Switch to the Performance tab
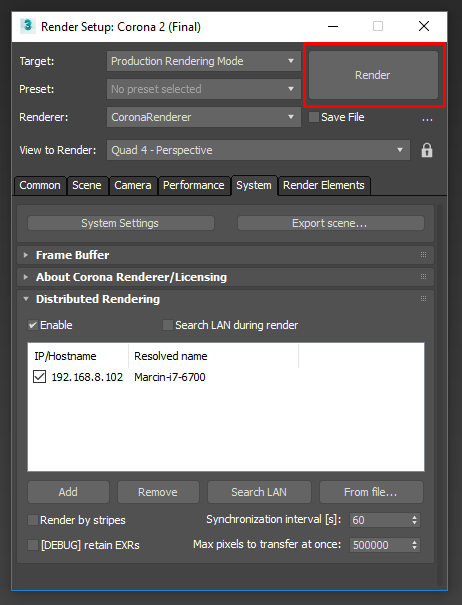The height and width of the screenshot is (605, 462). pos(194,185)
